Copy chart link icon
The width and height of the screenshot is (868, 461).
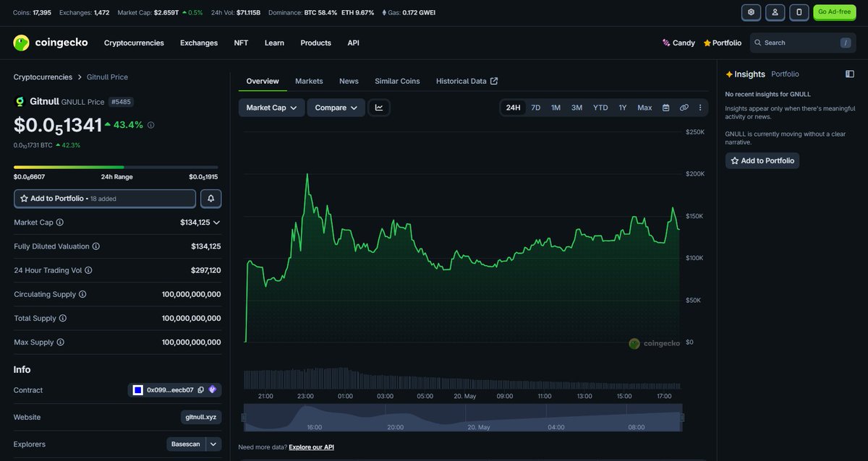coord(684,108)
